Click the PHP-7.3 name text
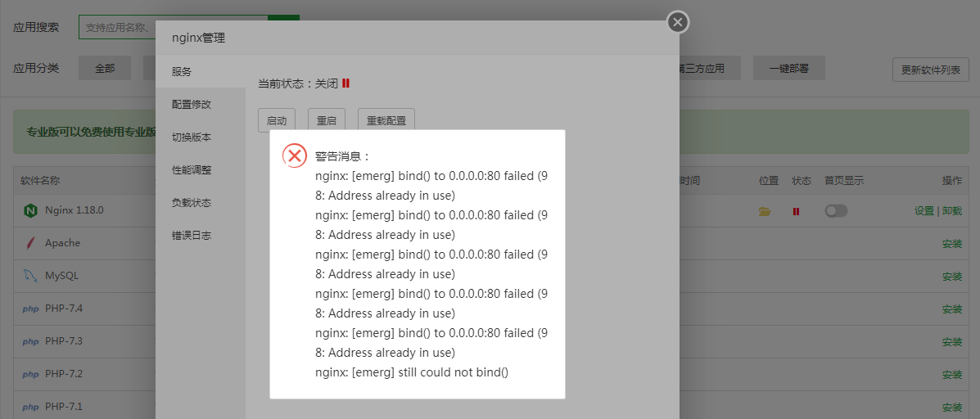Screen dimensions: 980x419 pos(64,341)
